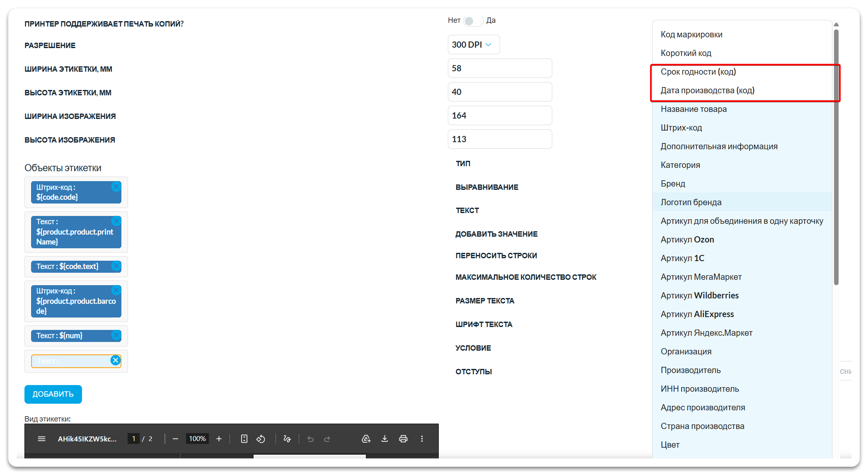Viewport: 868px width, 475px height.
Task: Select Дополнительная информация option
Action: (x=742, y=146)
